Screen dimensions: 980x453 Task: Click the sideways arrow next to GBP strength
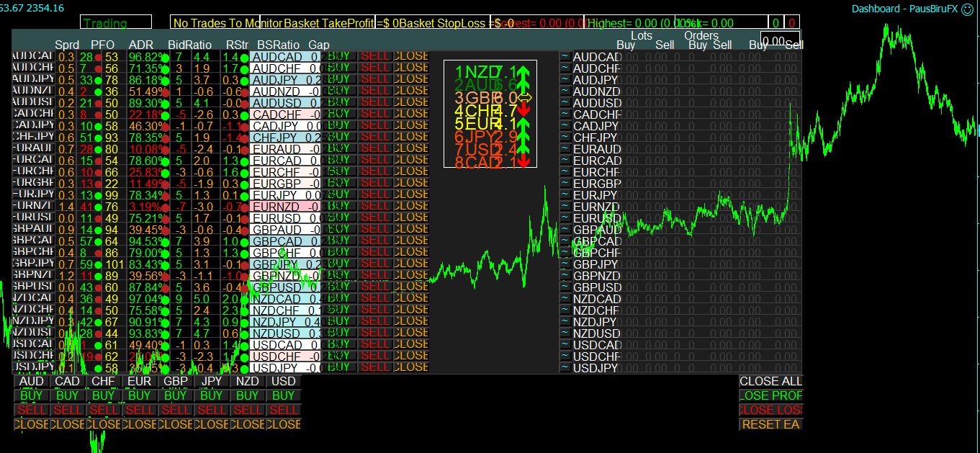(524, 98)
